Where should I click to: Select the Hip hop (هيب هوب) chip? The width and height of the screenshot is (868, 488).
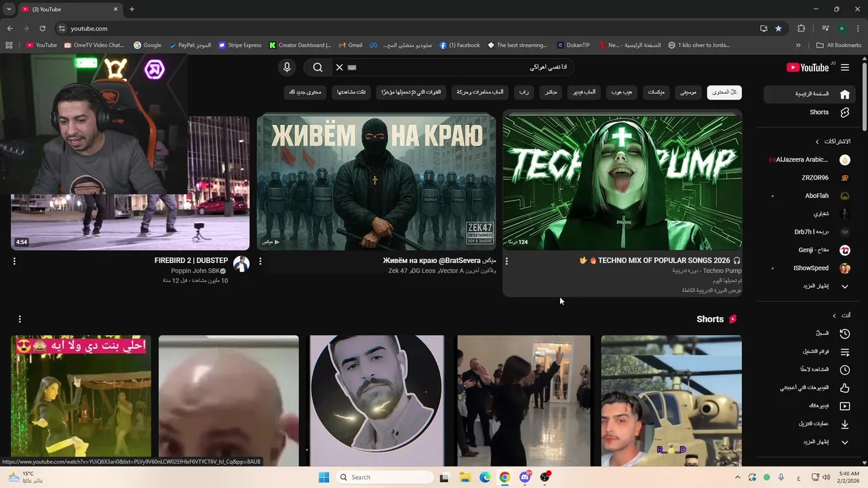pos(620,92)
